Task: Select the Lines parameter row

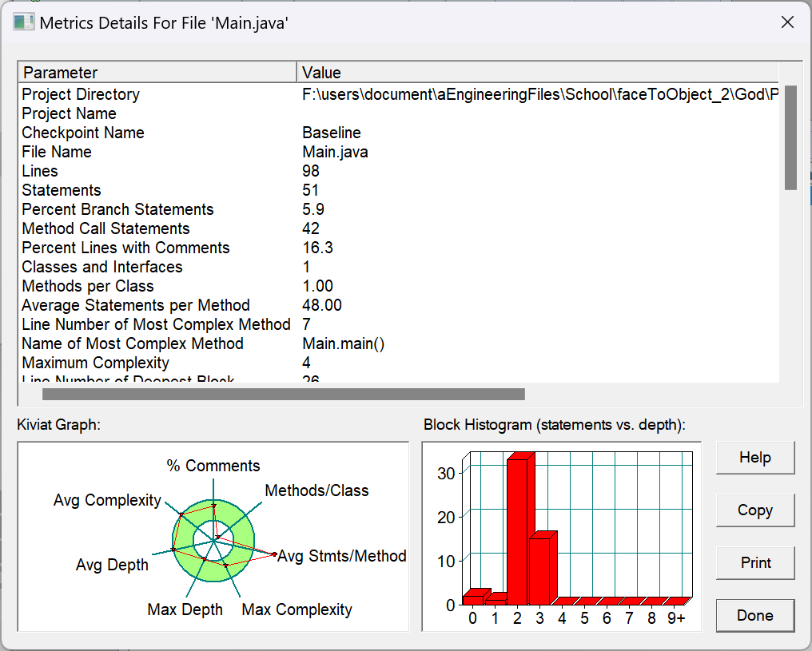Action: (x=399, y=171)
